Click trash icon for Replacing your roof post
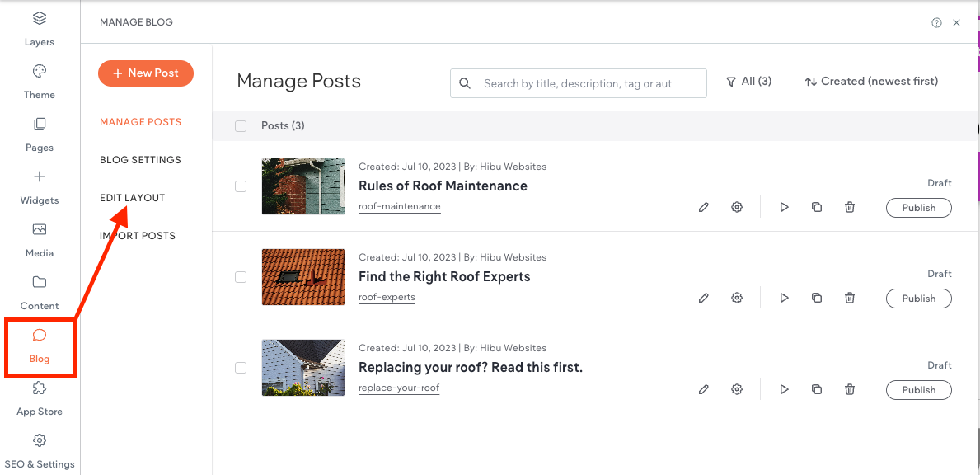This screenshot has width=980, height=475. pyautogui.click(x=850, y=389)
